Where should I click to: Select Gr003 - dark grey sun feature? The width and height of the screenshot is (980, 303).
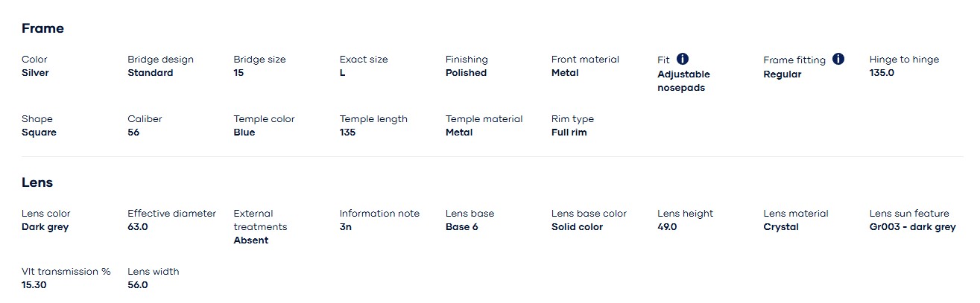(913, 227)
